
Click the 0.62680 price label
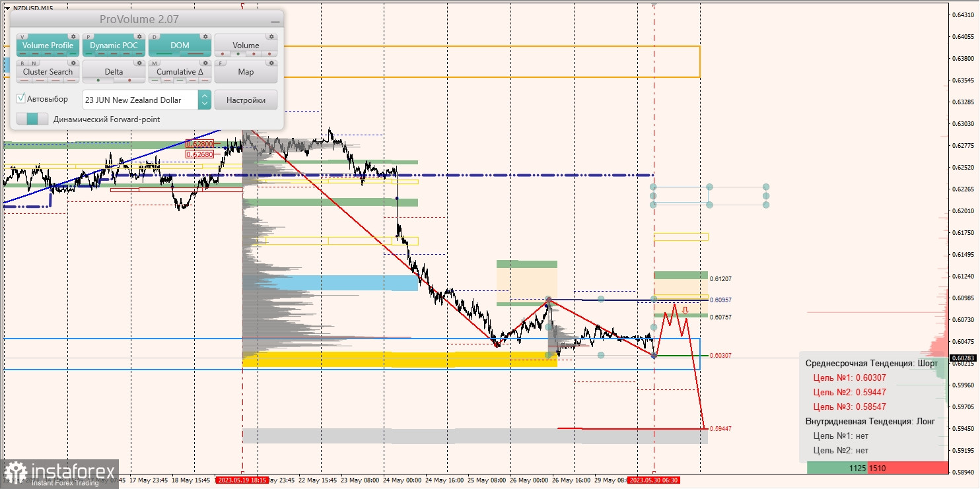[x=199, y=154]
